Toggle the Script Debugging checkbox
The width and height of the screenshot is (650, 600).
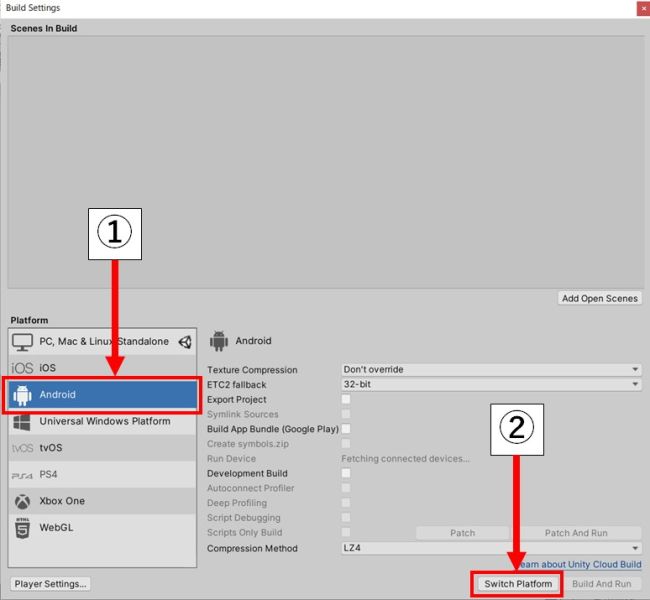point(346,517)
